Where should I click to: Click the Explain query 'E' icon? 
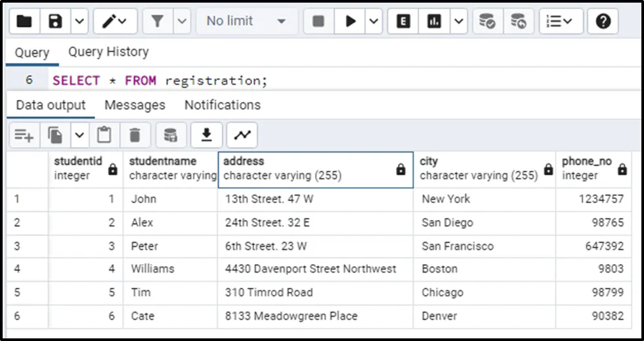[x=404, y=22]
